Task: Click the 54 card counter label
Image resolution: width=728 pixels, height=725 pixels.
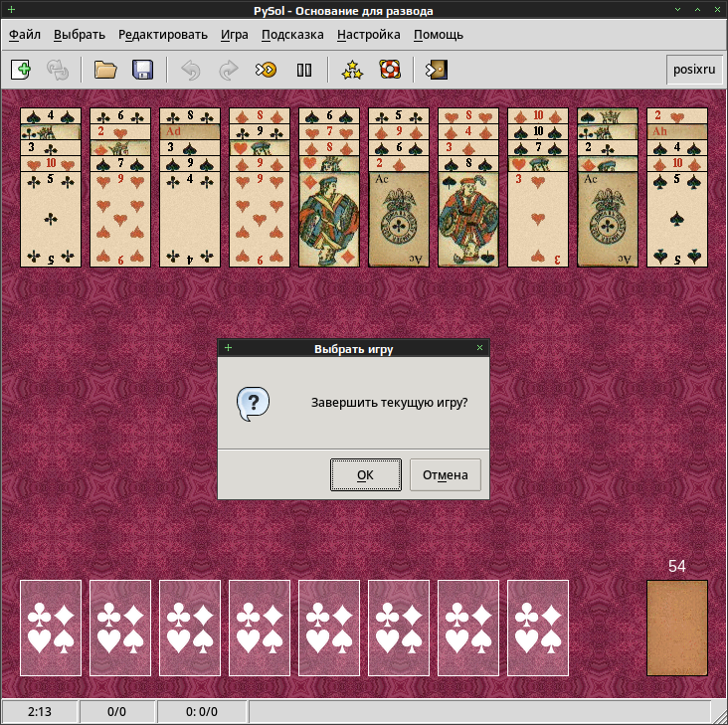Action: tap(677, 566)
